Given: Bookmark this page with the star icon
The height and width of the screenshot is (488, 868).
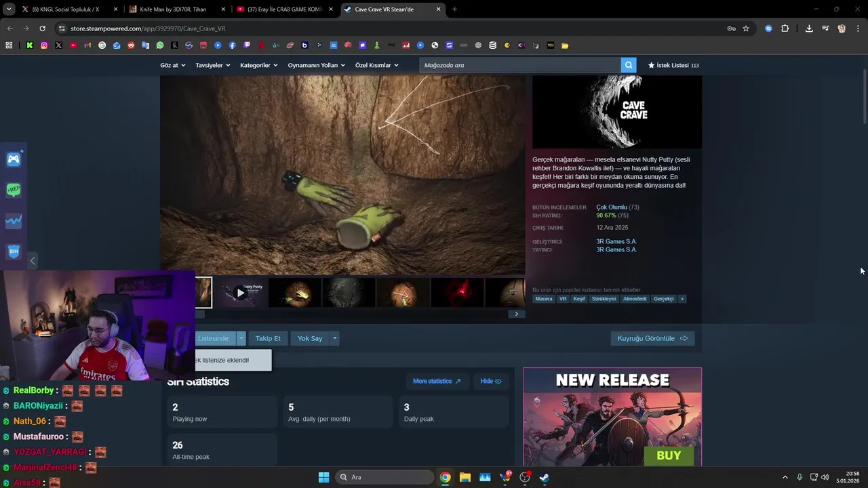Looking at the screenshot, I should tap(746, 28).
